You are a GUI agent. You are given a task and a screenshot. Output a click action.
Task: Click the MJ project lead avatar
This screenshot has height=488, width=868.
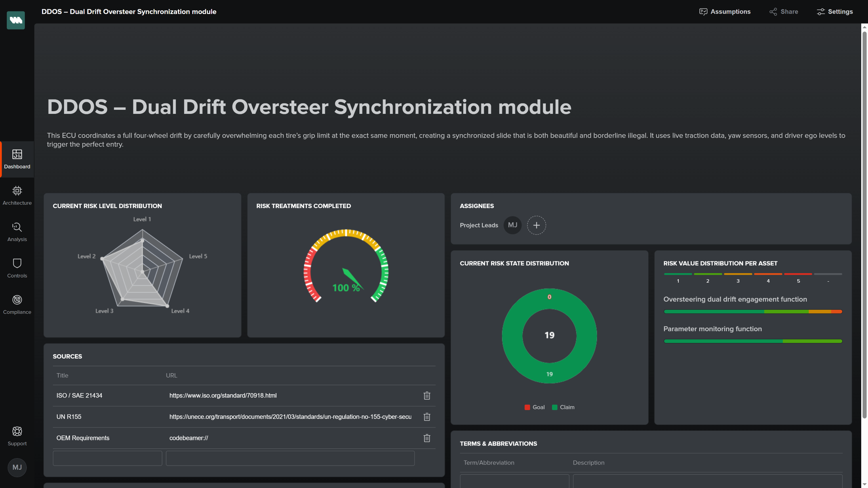click(x=512, y=225)
